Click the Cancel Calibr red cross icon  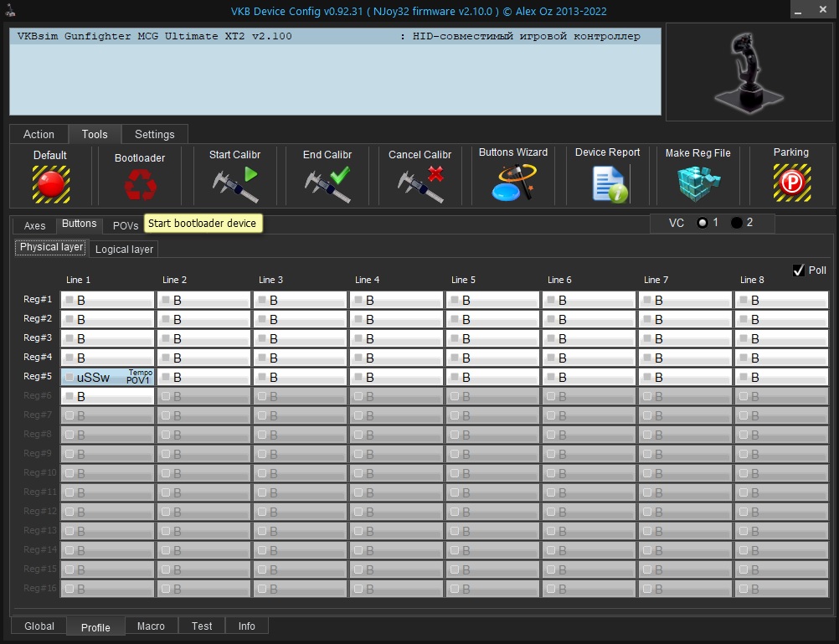tap(420, 184)
